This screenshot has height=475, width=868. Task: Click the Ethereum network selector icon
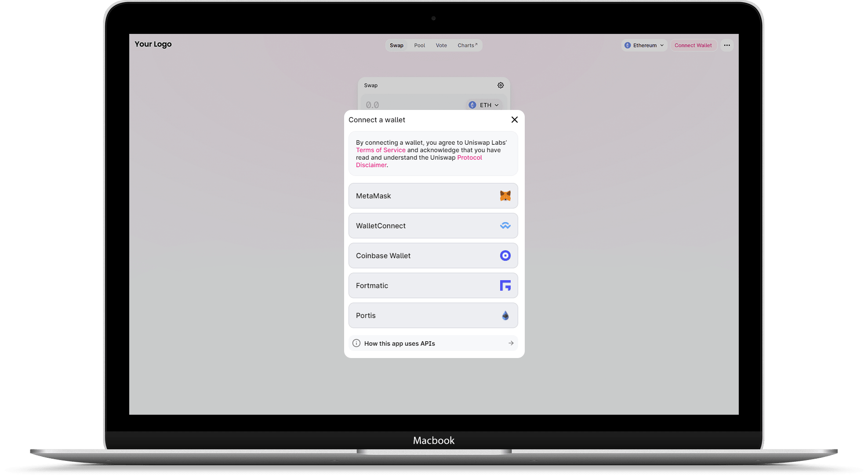[628, 45]
